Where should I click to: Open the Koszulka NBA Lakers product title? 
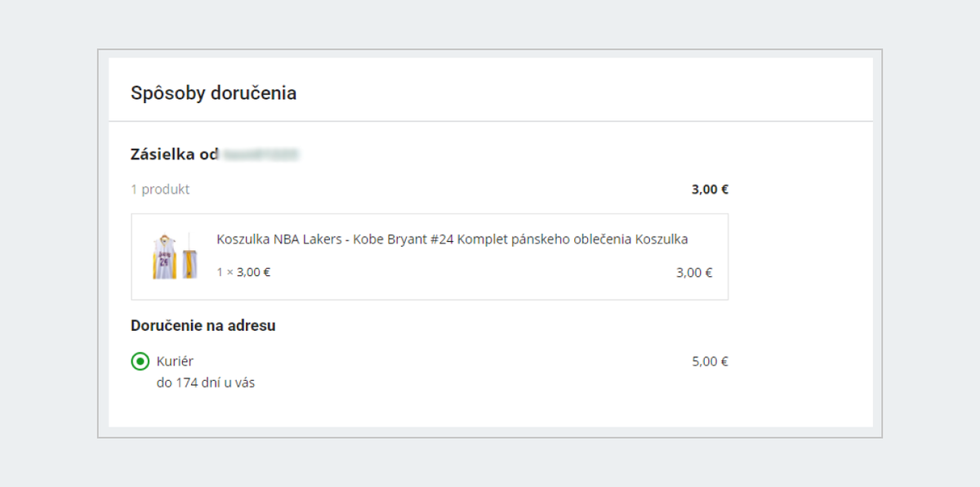tap(452, 239)
